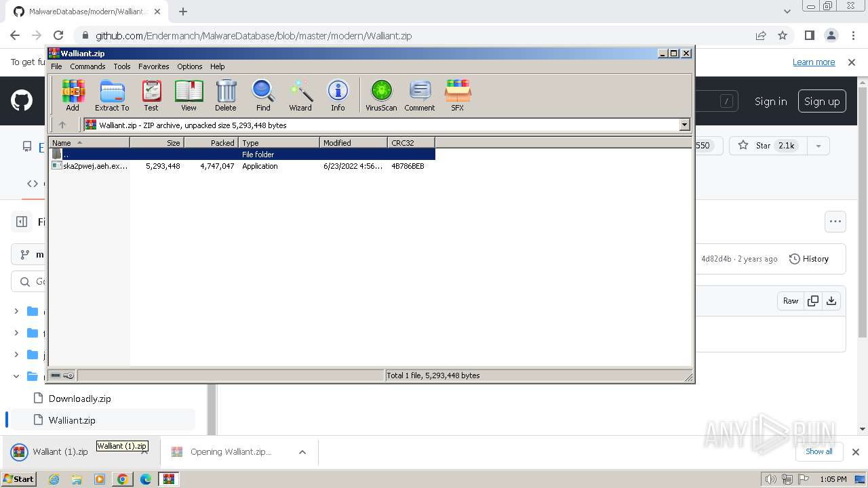Open the Tools menu
The height and width of the screenshot is (488, 868).
click(x=122, y=66)
